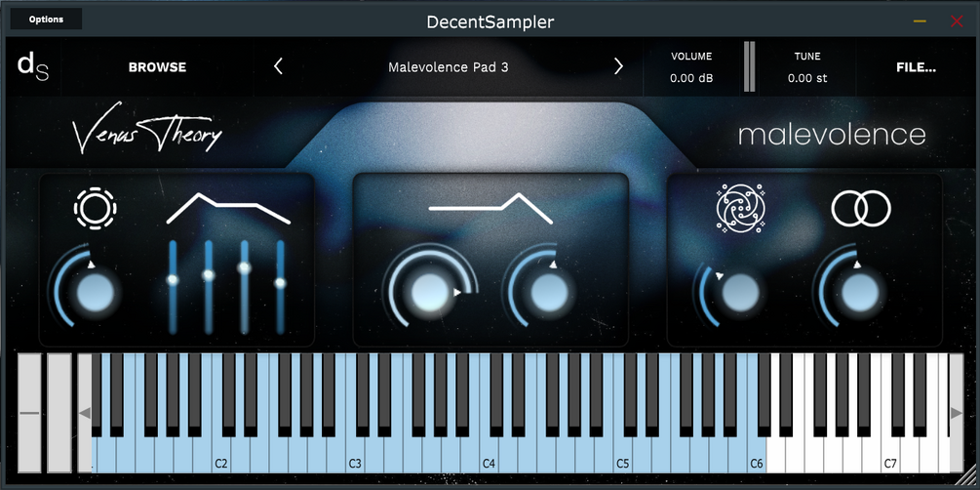The height and width of the screenshot is (490, 980).
Task: Click the four-stage envelope shape icon
Action: click(229, 208)
